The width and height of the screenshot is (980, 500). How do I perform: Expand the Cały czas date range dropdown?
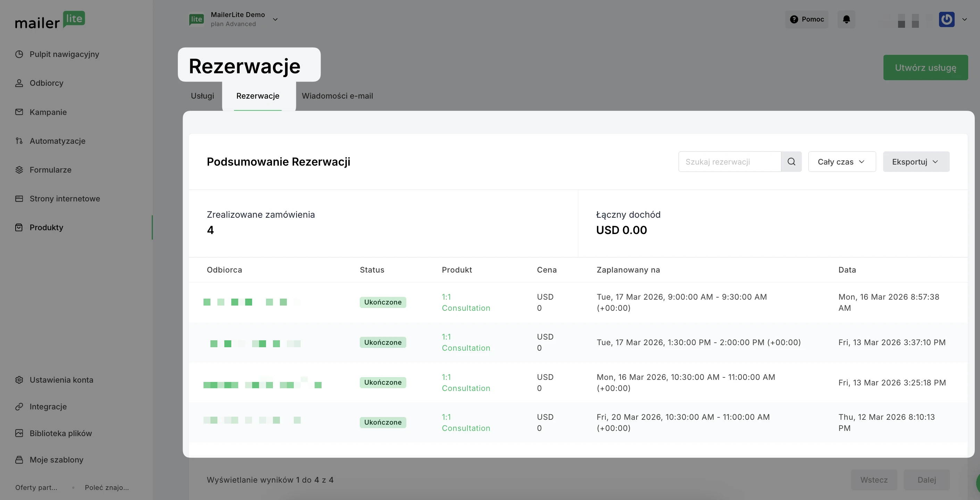(841, 162)
